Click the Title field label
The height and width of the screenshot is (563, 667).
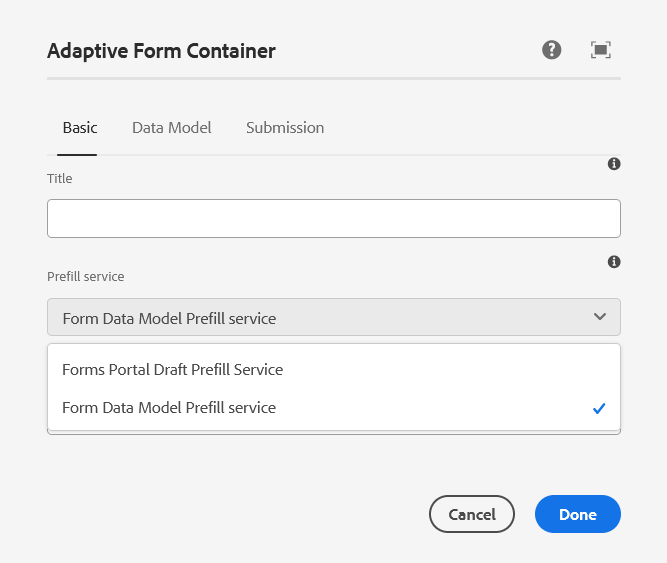pyautogui.click(x=60, y=179)
